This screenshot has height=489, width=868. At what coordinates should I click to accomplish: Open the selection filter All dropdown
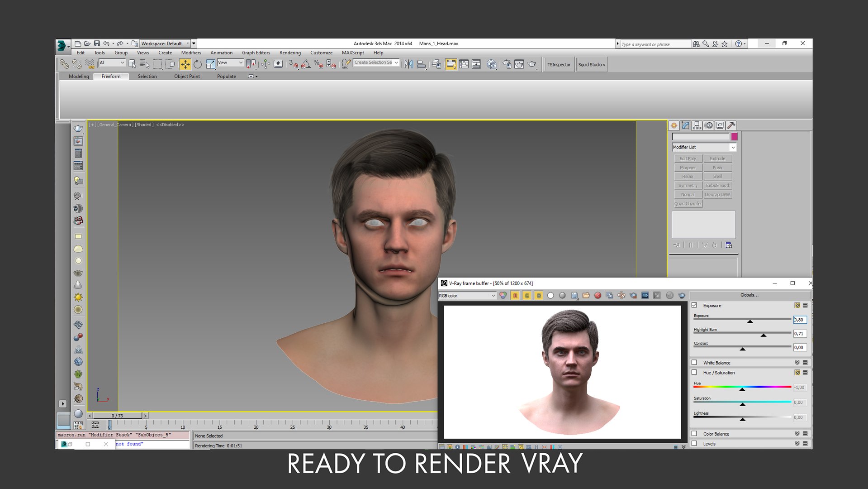click(112, 62)
